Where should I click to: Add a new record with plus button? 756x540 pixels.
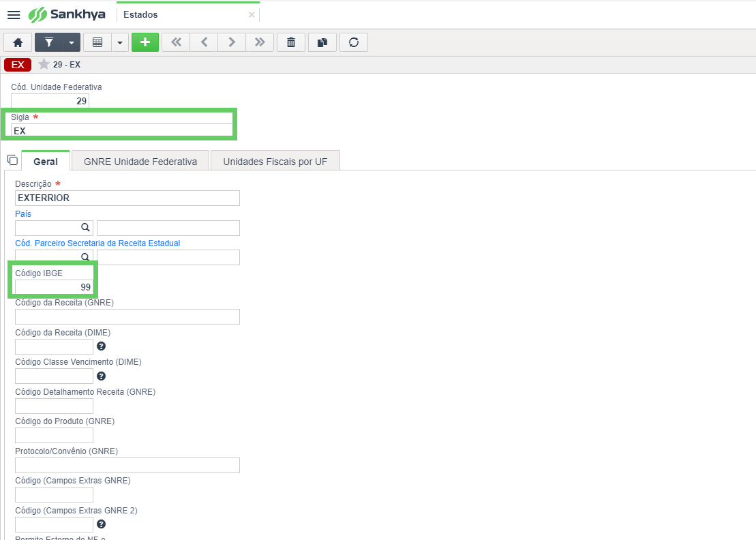click(145, 42)
